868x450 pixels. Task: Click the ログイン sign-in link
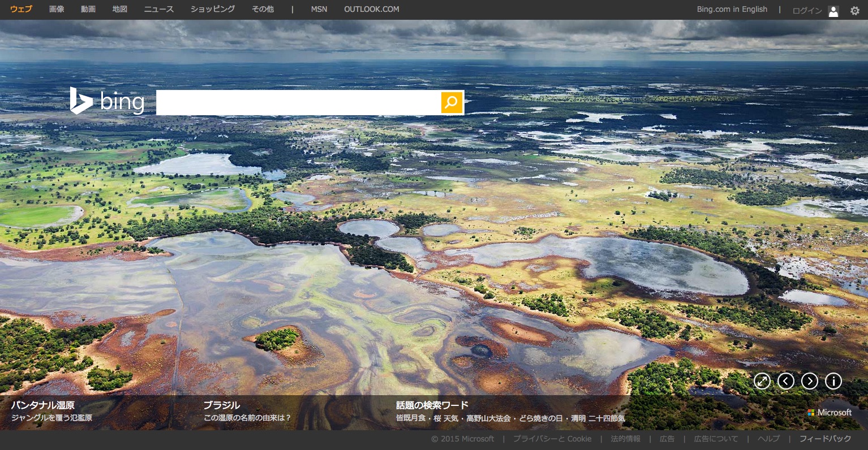(807, 10)
